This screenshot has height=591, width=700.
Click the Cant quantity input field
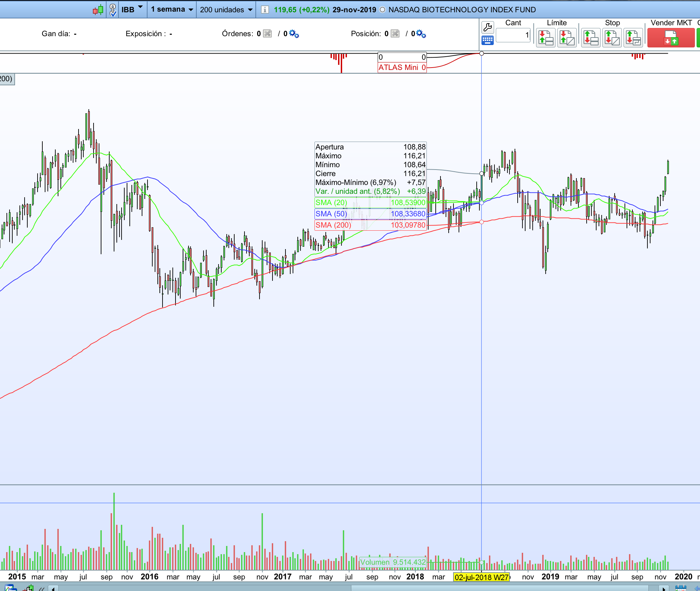pos(513,35)
